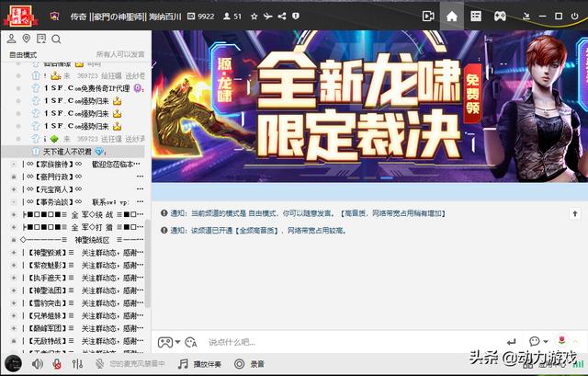This screenshot has height=376, width=588.
Task: Expand the 神聖统战区 channel
Action: click(x=14, y=240)
